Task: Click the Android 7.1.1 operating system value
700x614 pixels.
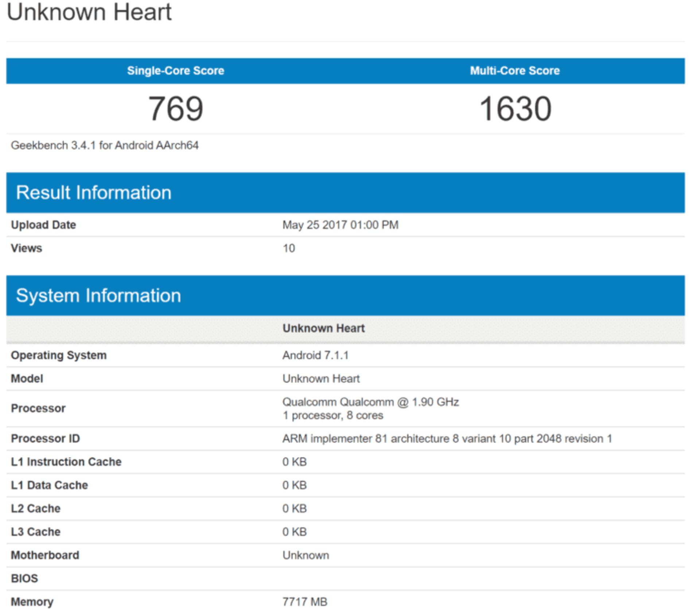Action: (x=315, y=355)
